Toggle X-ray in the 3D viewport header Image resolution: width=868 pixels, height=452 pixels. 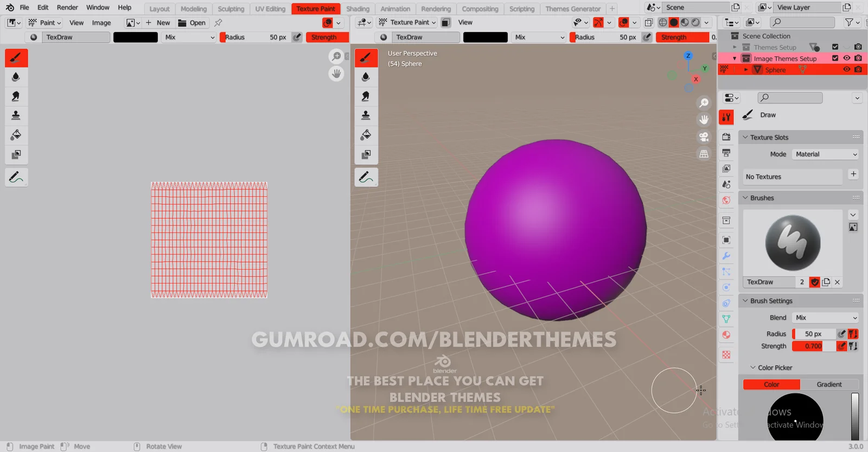pyautogui.click(x=649, y=22)
